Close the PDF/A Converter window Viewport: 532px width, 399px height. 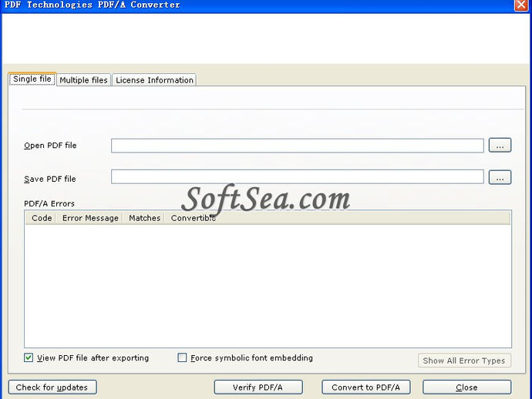click(x=521, y=5)
